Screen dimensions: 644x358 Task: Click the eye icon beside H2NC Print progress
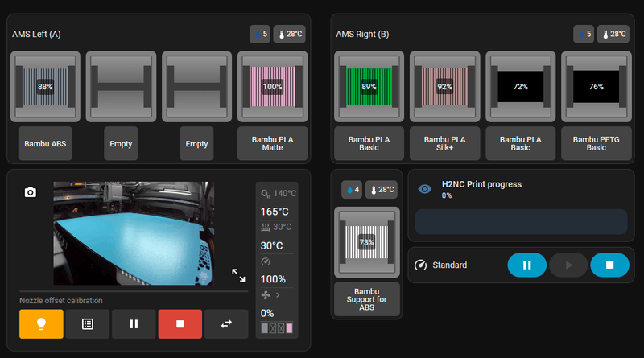425,189
